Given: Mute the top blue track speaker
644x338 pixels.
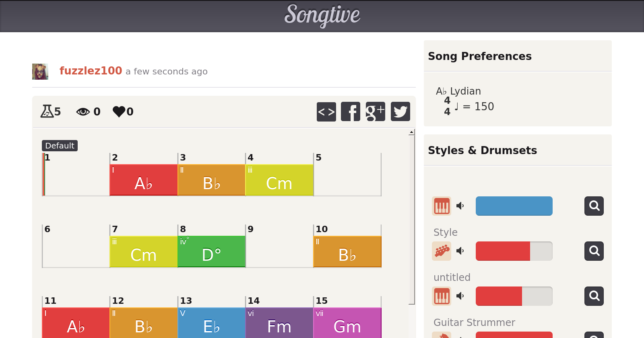Looking at the screenshot, I should click(x=460, y=206).
